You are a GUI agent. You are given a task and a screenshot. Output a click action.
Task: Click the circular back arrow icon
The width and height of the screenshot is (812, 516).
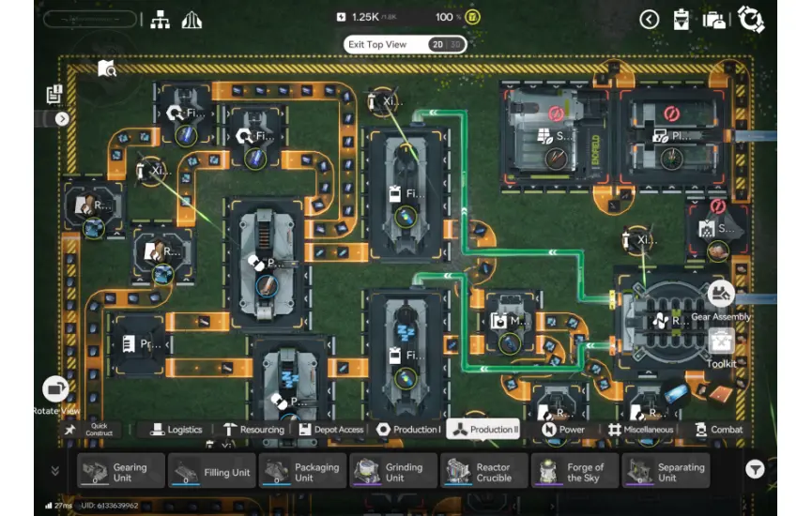point(649,20)
